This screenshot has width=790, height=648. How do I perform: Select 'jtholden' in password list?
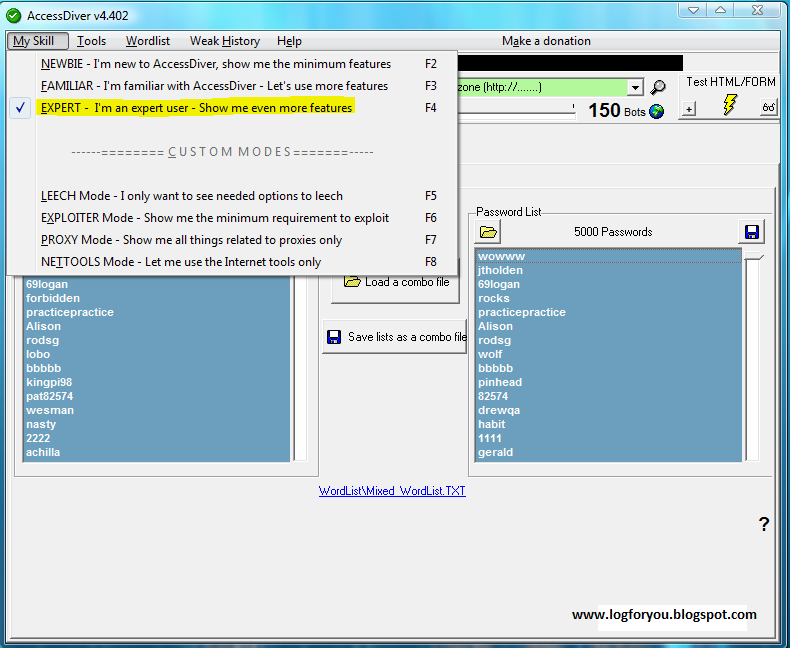point(608,270)
